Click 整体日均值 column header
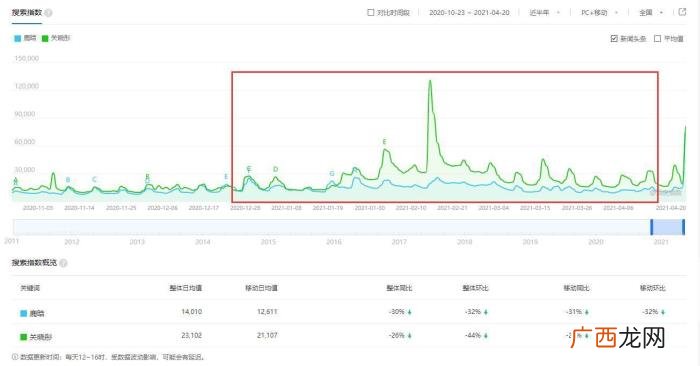 [x=186, y=288]
